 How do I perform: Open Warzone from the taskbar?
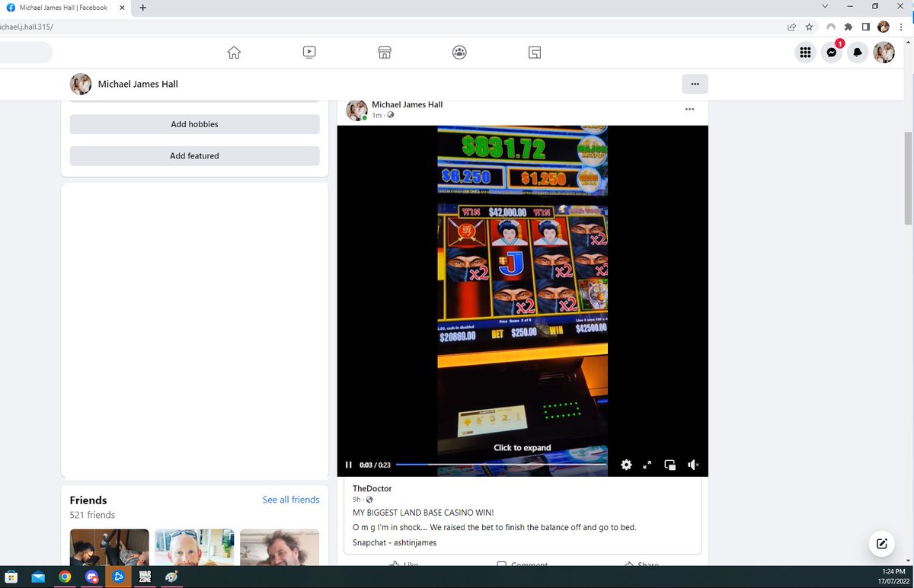145,577
